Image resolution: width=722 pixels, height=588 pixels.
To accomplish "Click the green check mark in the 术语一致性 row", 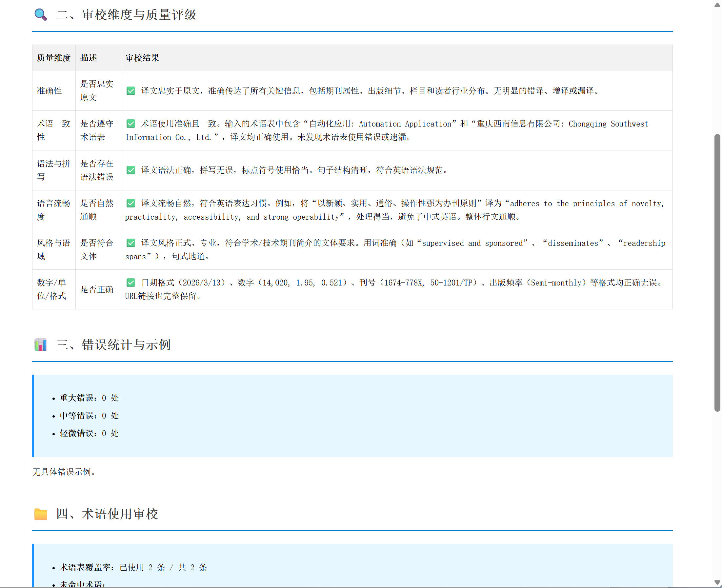I will point(131,124).
